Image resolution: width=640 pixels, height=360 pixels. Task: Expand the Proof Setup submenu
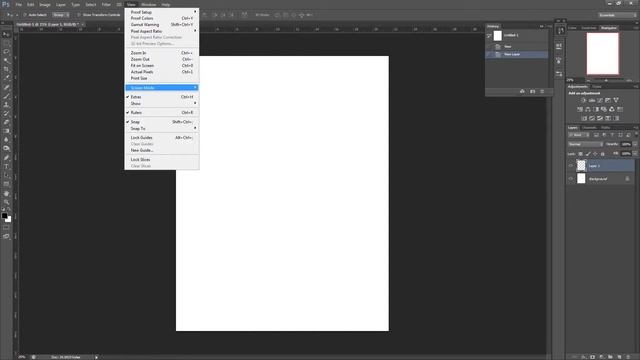click(x=162, y=12)
